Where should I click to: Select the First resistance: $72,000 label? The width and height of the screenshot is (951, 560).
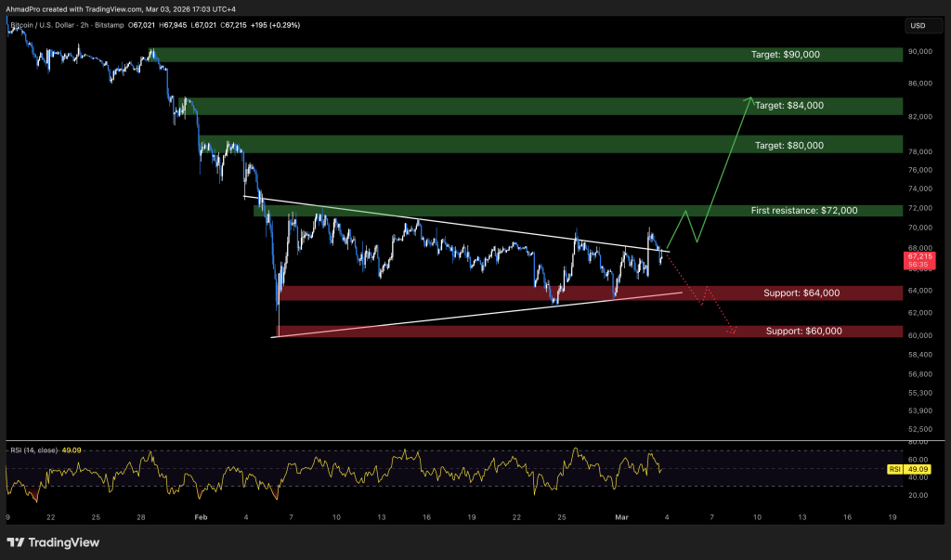coord(803,211)
